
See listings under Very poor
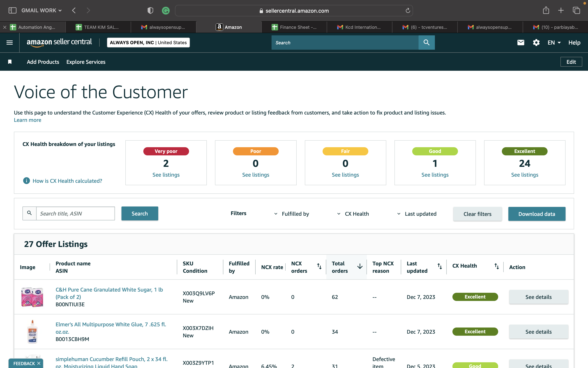[166, 175]
